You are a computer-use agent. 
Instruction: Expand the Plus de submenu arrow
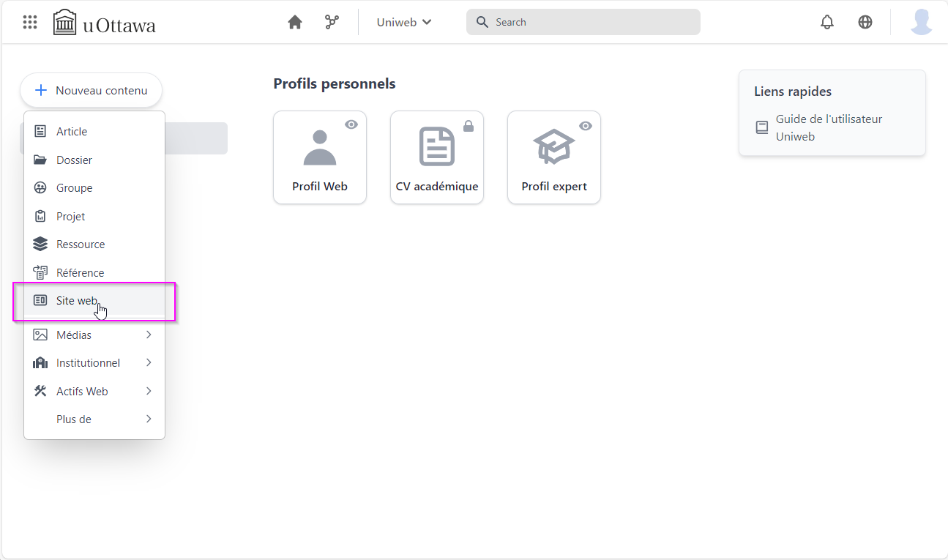click(x=149, y=419)
